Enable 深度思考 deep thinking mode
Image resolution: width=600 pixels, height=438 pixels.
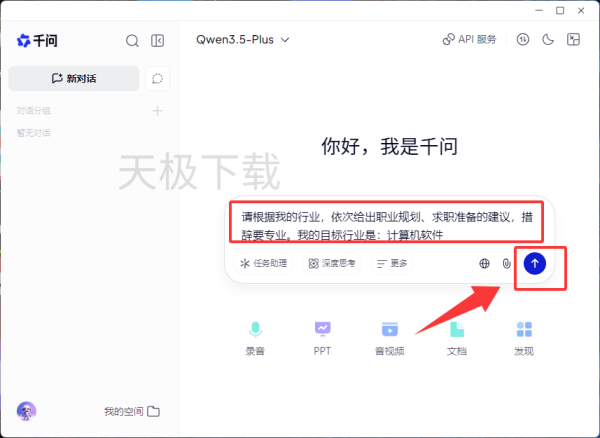[332, 263]
